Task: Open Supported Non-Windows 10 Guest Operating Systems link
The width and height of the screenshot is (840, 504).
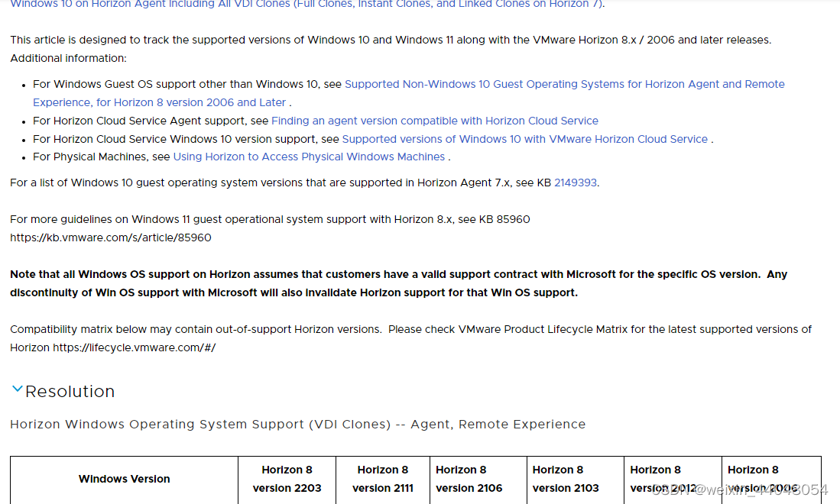Action: [x=564, y=84]
